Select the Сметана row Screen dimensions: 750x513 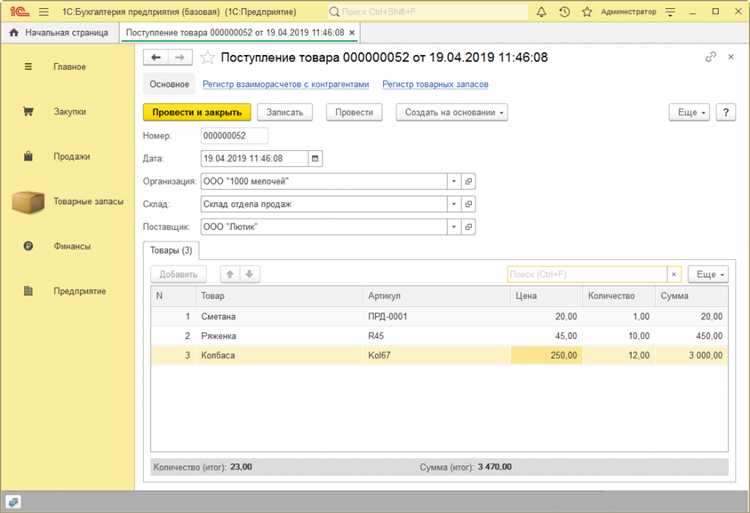point(440,317)
